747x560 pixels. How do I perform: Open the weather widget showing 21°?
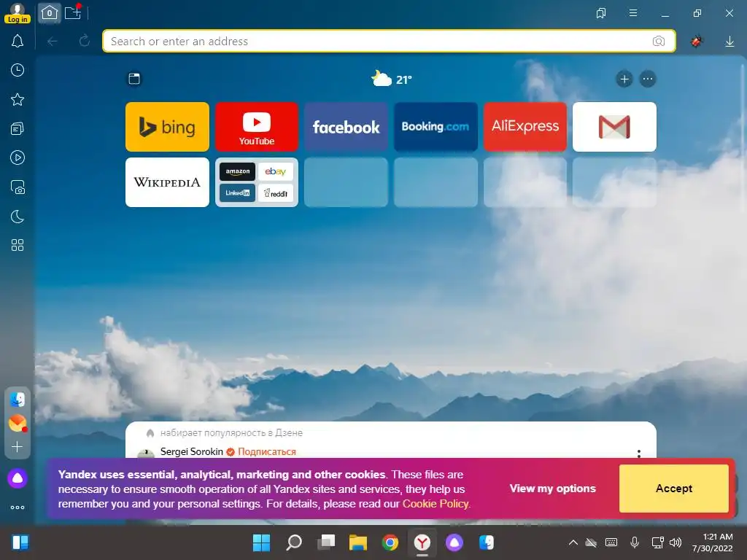(392, 79)
